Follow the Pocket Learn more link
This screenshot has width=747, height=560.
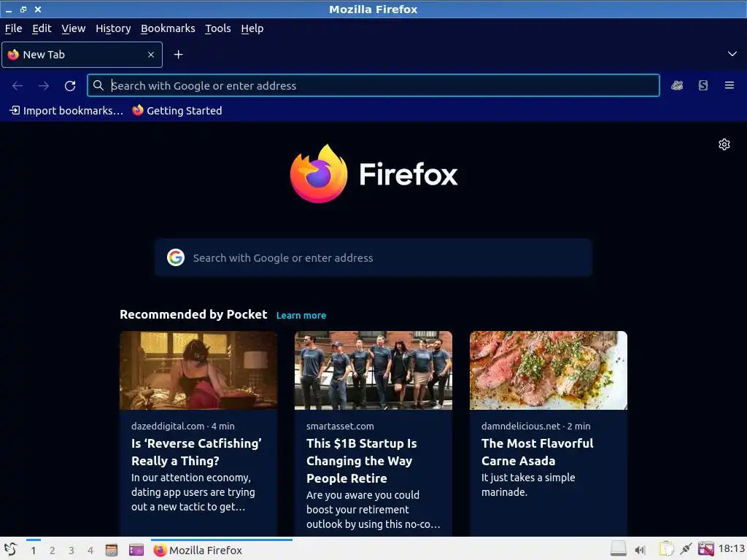point(301,315)
